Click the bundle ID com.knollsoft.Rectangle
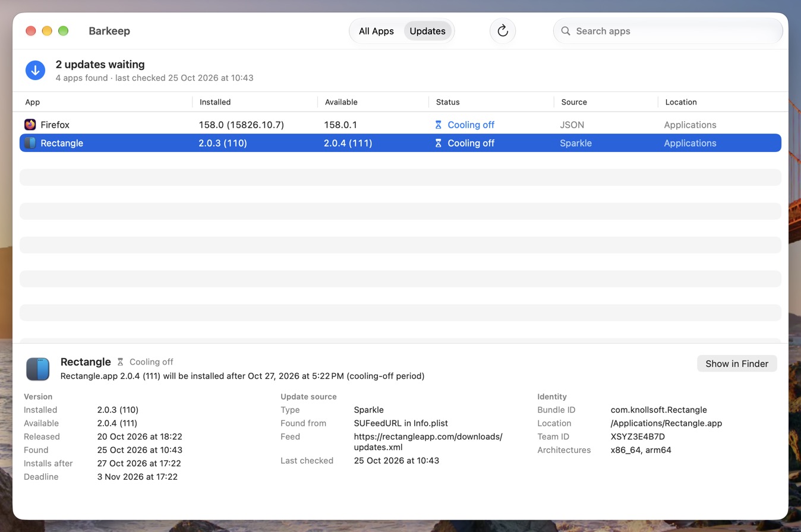Viewport: 801px width, 532px height. (658, 410)
